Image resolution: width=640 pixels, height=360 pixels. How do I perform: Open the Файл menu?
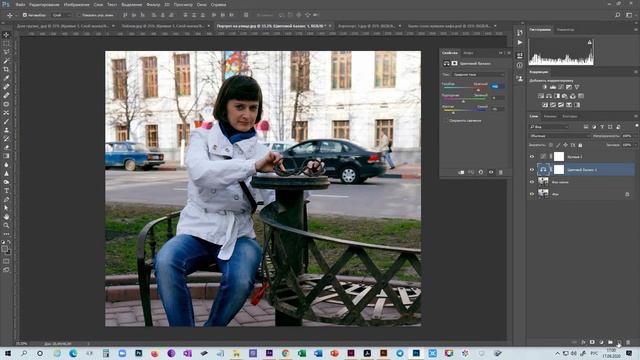coord(20,5)
